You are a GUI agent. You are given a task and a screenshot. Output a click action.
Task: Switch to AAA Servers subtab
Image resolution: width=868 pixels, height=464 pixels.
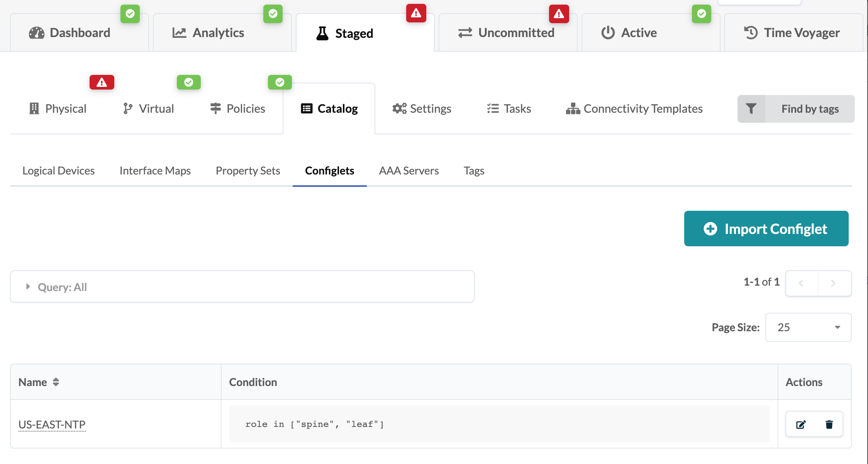pyautogui.click(x=409, y=171)
